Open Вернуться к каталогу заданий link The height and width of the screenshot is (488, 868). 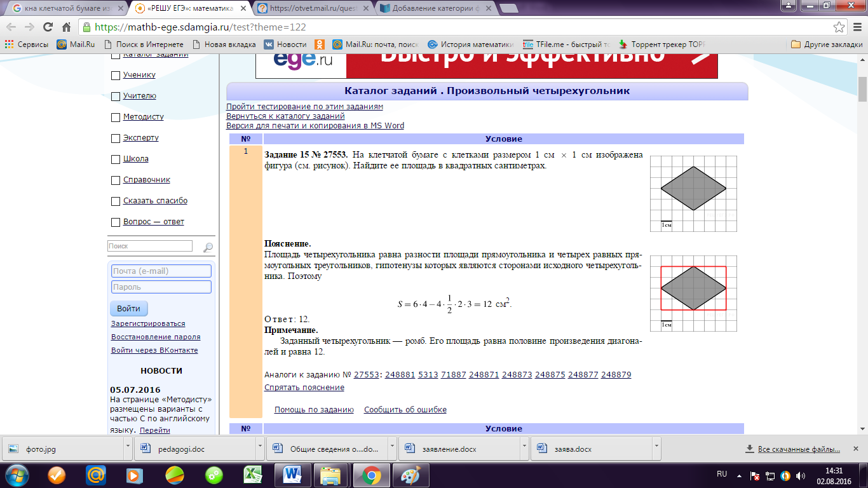pyautogui.click(x=286, y=116)
